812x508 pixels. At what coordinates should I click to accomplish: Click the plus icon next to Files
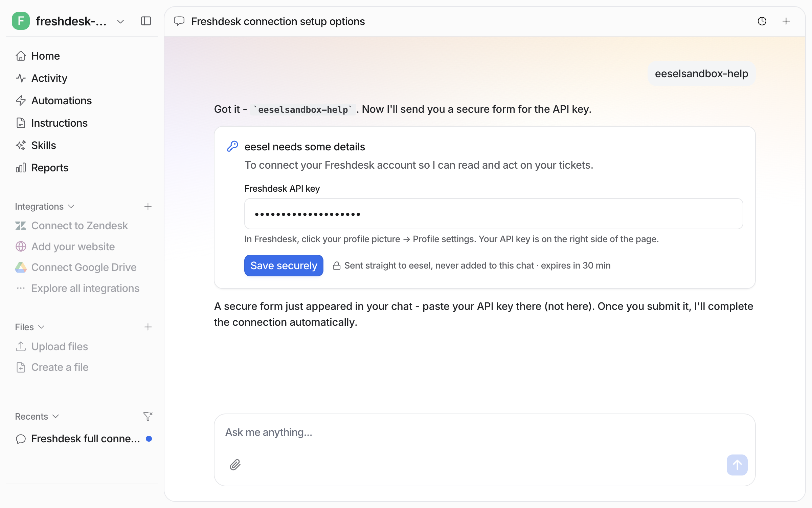click(x=148, y=327)
